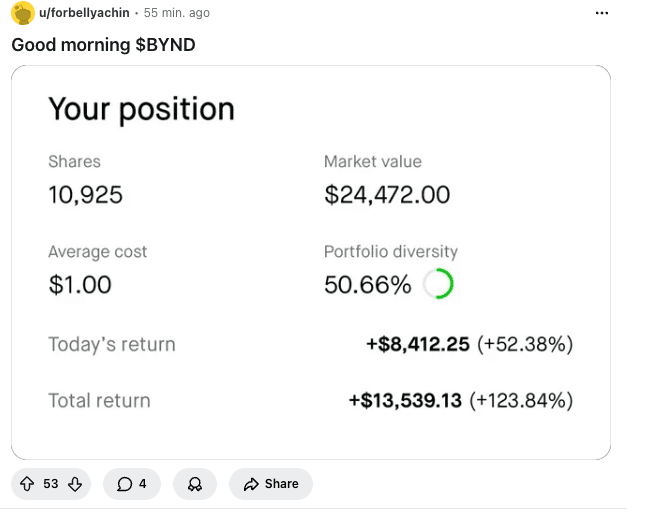646x514 pixels.
Task: Click the vote count showing 53
Action: click(x=51, y=484)
